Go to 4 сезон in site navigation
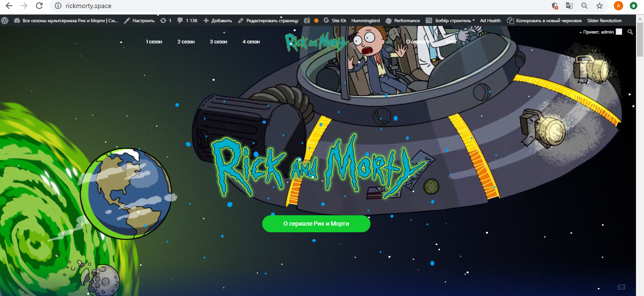The width and height of the screenshot is (644, 296). coord(251,42)
